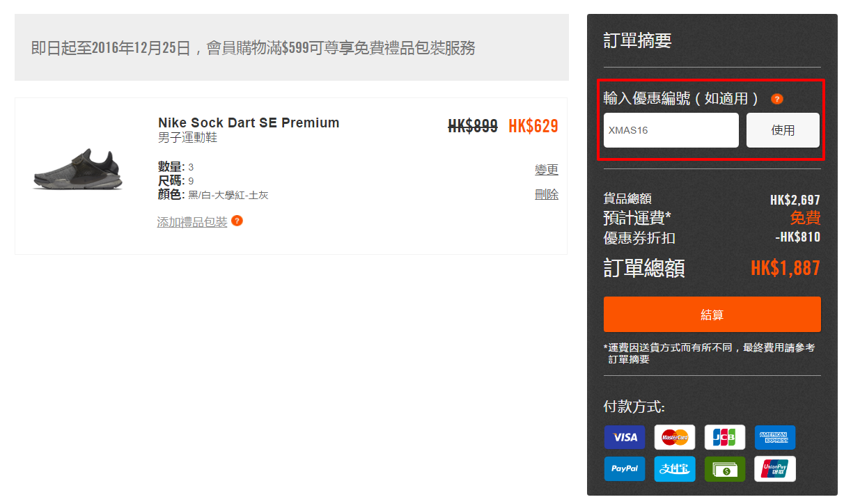Click the 尺碼: 9 size text
Screen dimensions: 844x504
[175, 181]
